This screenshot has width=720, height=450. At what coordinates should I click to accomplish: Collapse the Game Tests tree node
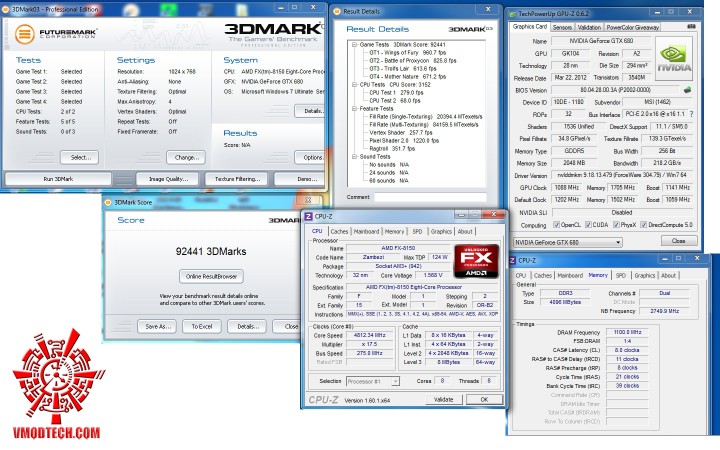coord(354,45)
